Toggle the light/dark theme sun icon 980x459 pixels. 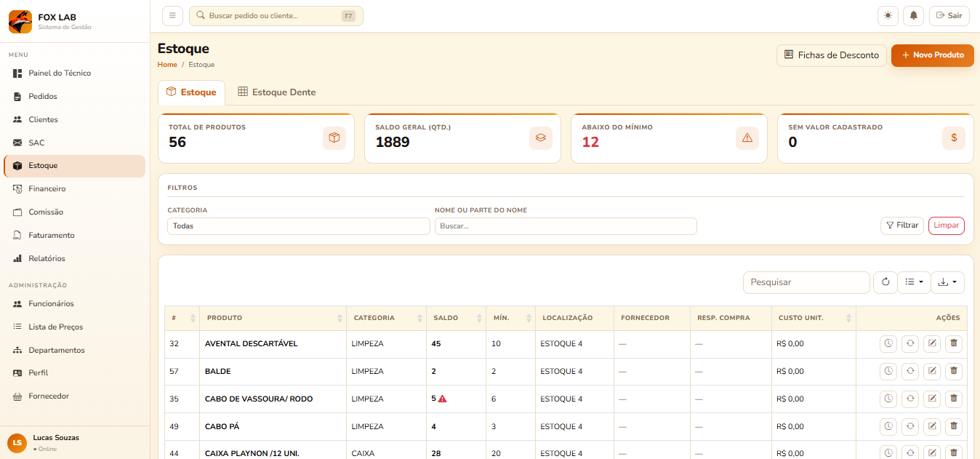click(888, 15)
